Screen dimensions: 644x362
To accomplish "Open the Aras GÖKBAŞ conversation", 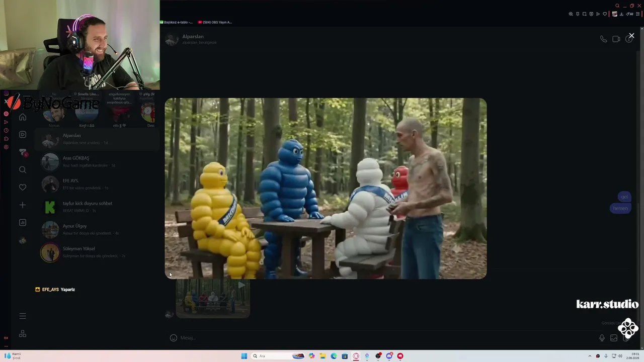I will (98, 161).
